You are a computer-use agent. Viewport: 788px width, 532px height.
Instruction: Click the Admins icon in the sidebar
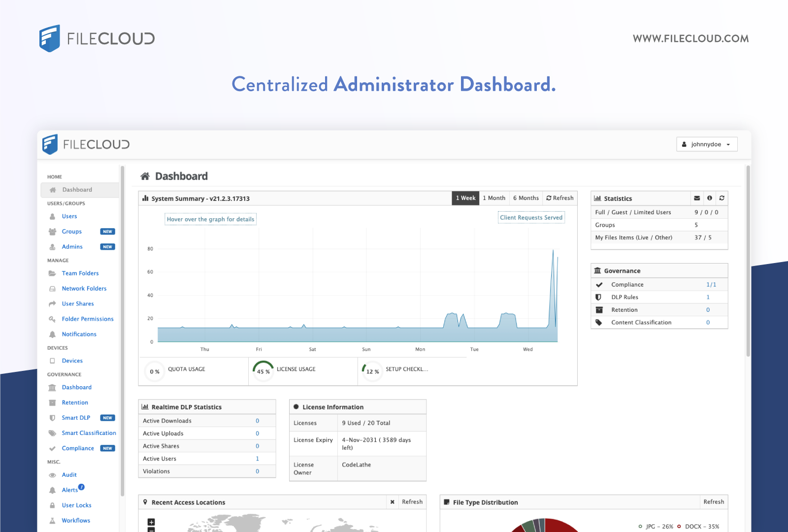tap(52, 247)
